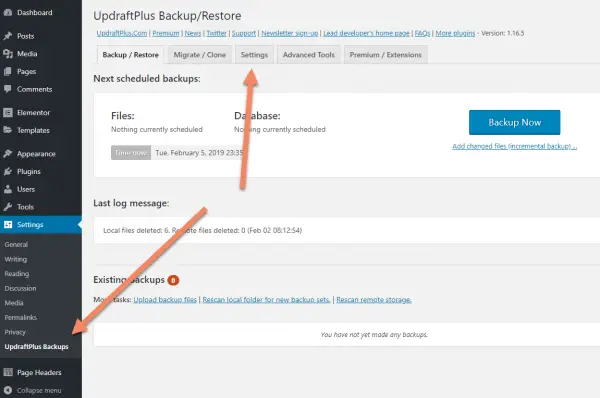The width and height of the screenshot is (600, 398).
Task: Click the Elementor icon in sidebar
Action: click(8, 113)
